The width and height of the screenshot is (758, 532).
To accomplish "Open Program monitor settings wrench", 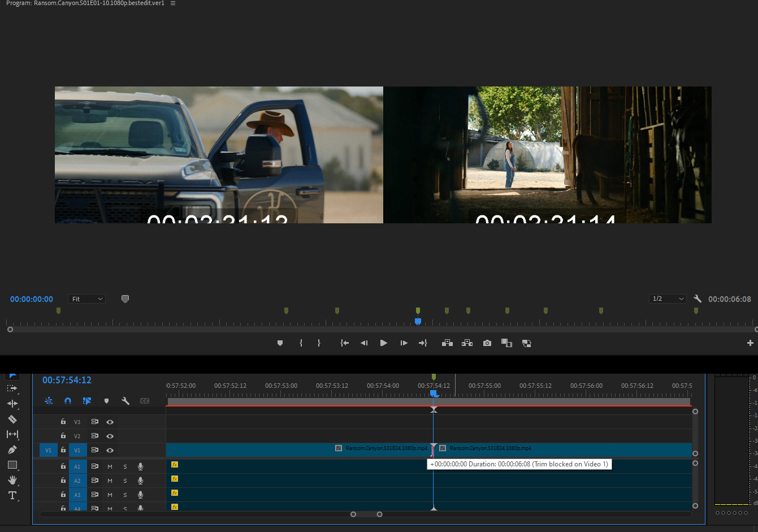I will (x=698, y=299).
